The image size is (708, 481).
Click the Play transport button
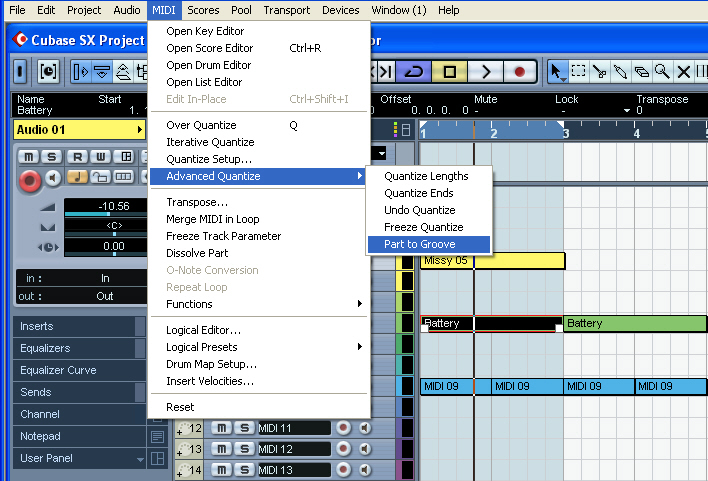485,71
